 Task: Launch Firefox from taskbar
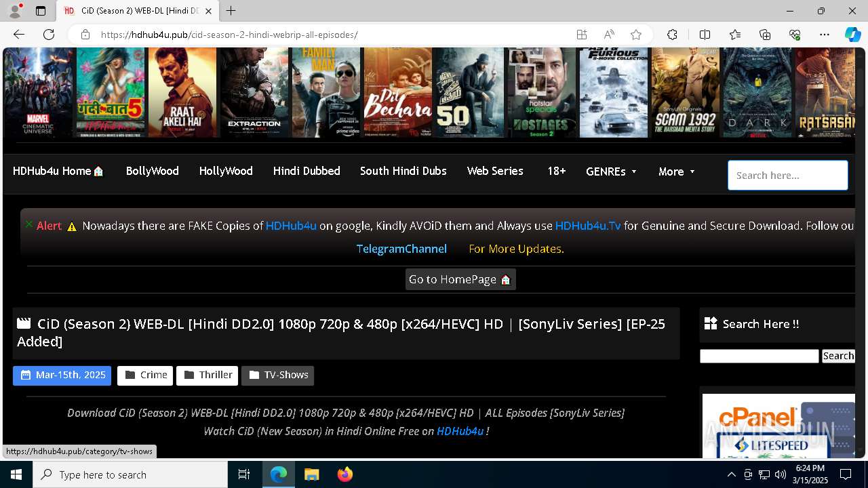coord(344,474)
